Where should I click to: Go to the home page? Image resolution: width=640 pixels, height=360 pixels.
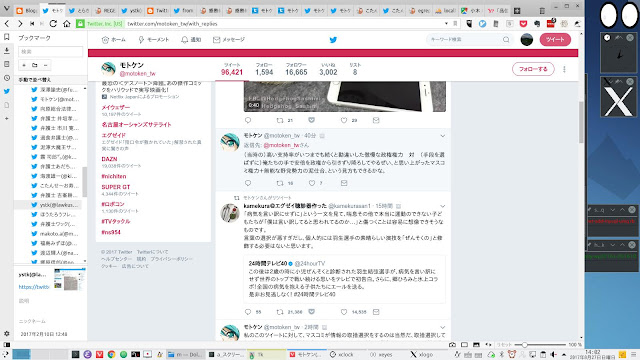(67, 24)
